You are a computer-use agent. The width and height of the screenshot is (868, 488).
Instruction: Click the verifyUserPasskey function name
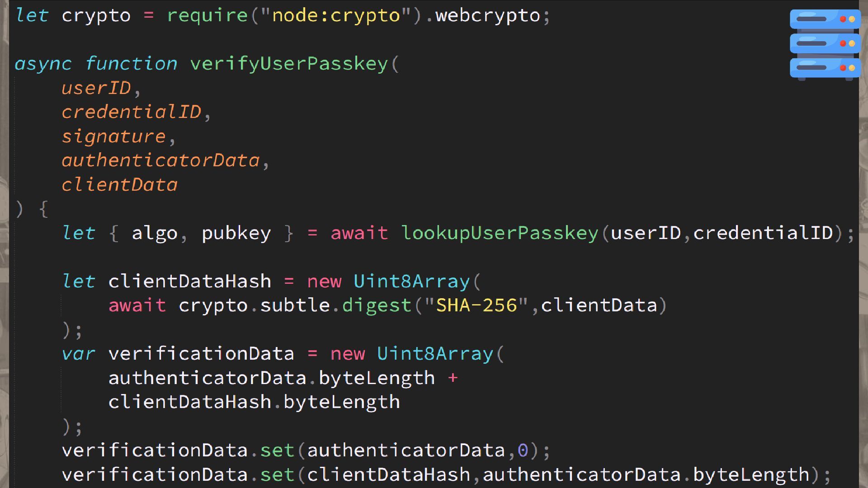(289, 64)
